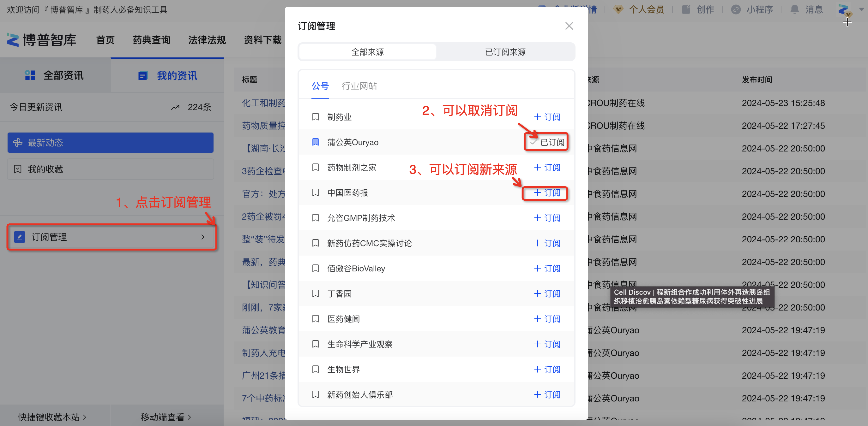Close the 订阅管理 dialog
868x426 pixels.
pos(569,26)
